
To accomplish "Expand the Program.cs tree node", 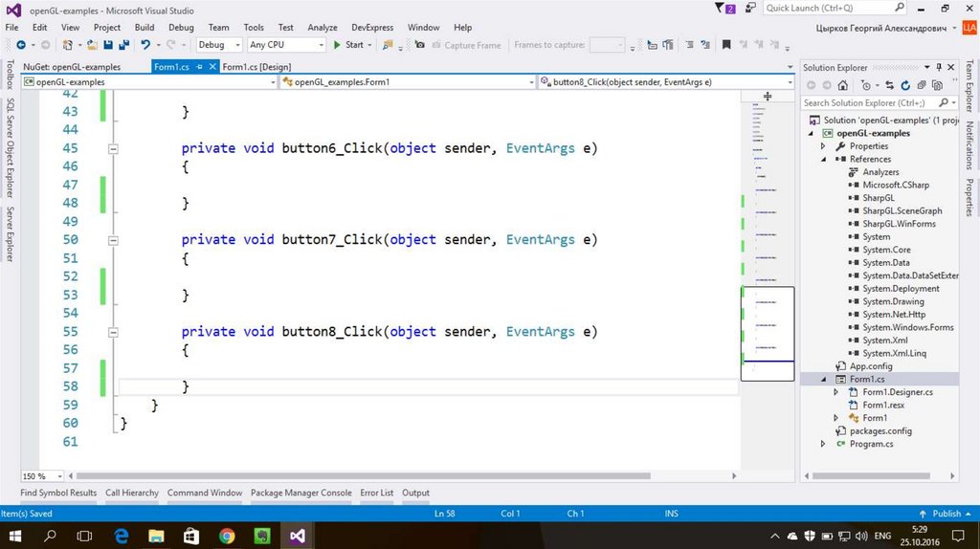I will tap(823, 444).
